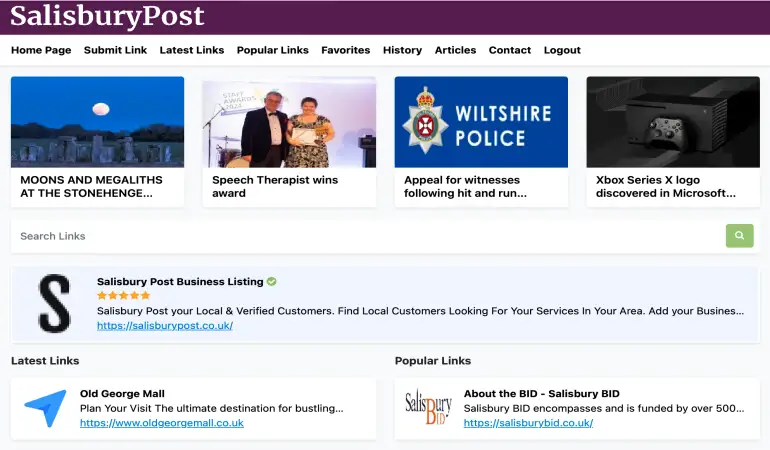Screen dimensions: 770x450
Task: Open Popular Links in navigation bar
Action: tap(273, 50)
